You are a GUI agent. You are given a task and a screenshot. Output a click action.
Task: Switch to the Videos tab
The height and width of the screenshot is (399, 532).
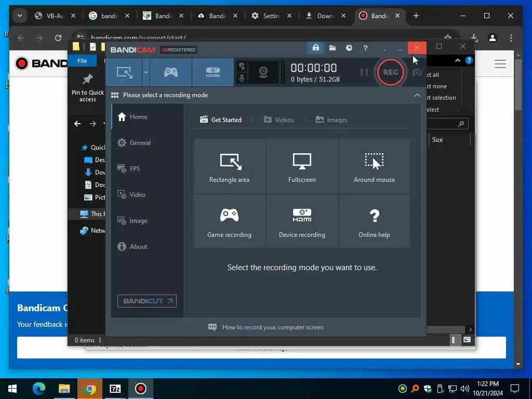[x=278, y=120]
